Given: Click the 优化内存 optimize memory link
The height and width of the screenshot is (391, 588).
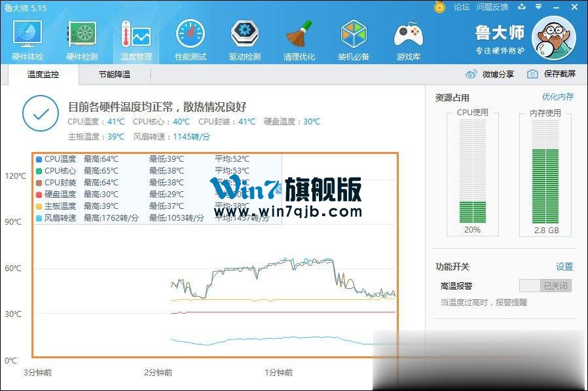Looking at the screenshot, I should click(558, 97).
